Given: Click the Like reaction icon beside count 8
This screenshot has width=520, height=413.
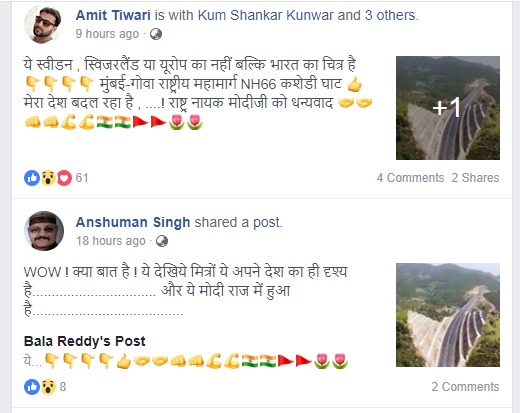Looking at the screenshot, I should 32,387.
